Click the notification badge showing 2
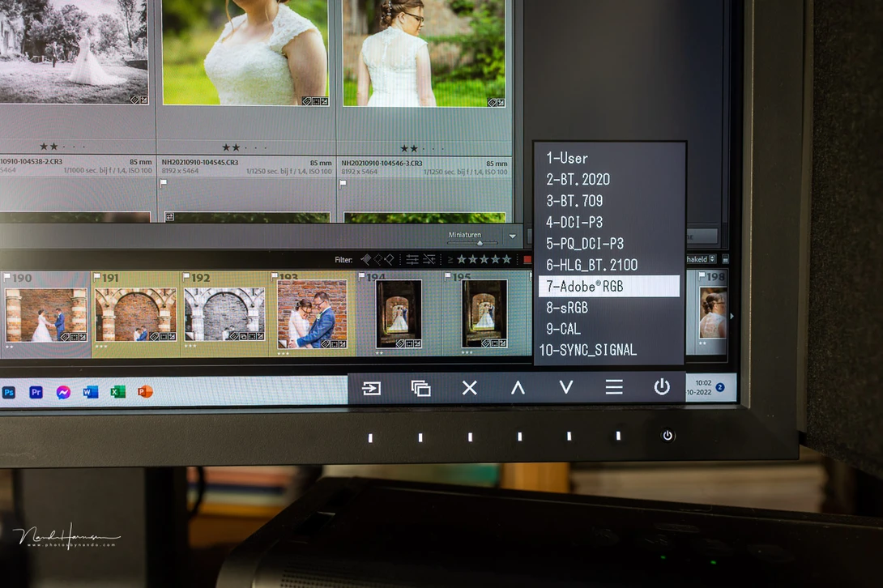 pos(719,387)
